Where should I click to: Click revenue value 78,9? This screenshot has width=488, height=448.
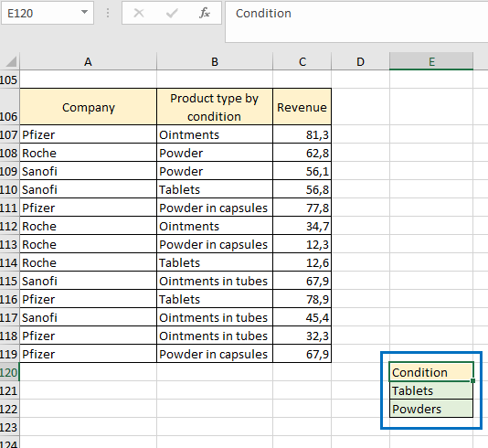click(x=302, y=299)
